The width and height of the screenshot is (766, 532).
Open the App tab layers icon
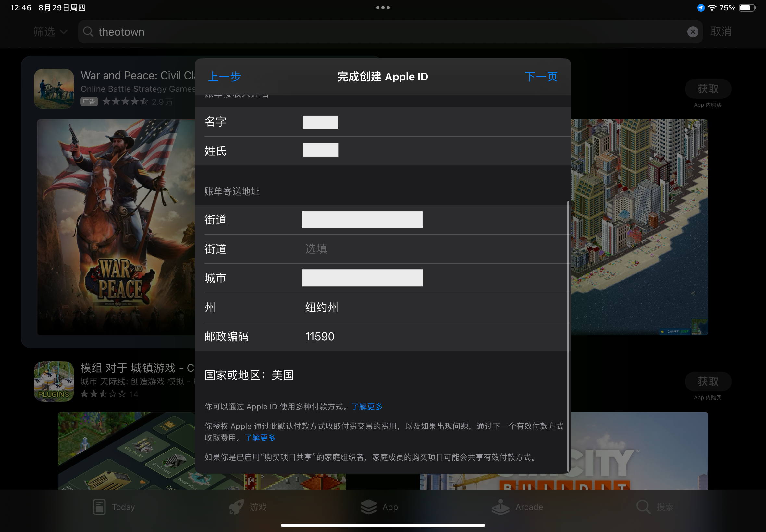pyautogui.click(x=368, y=507)
